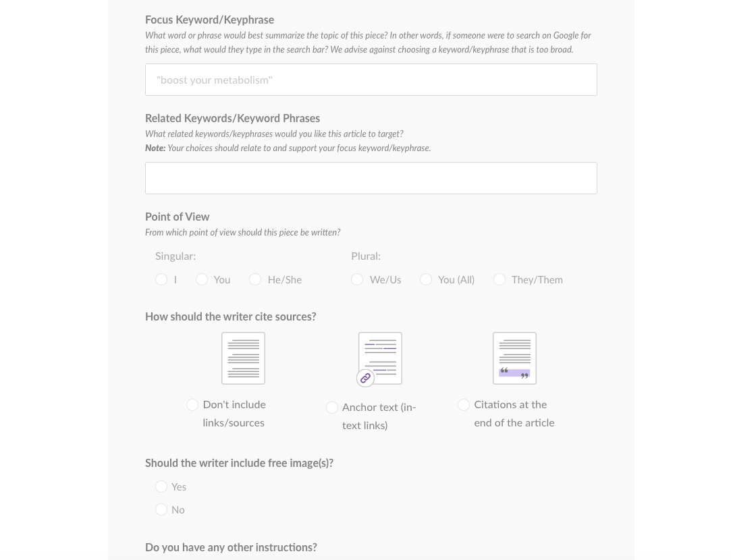
Task: Select the "I" singular point of view
Action: [x=161, y=279]
